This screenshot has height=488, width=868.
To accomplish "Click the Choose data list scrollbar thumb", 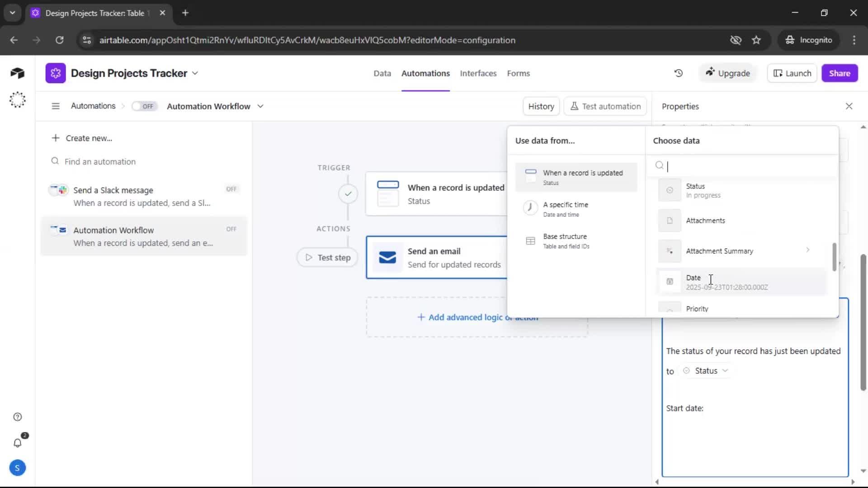I will click(834, 257).
